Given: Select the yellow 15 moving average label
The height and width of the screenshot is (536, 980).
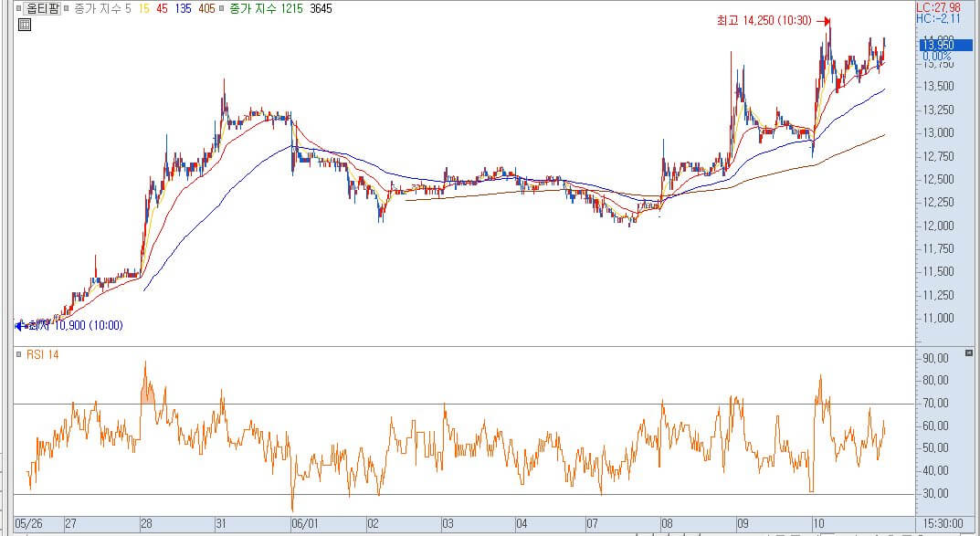Looking at the screenshot, I should click(144, 9).
